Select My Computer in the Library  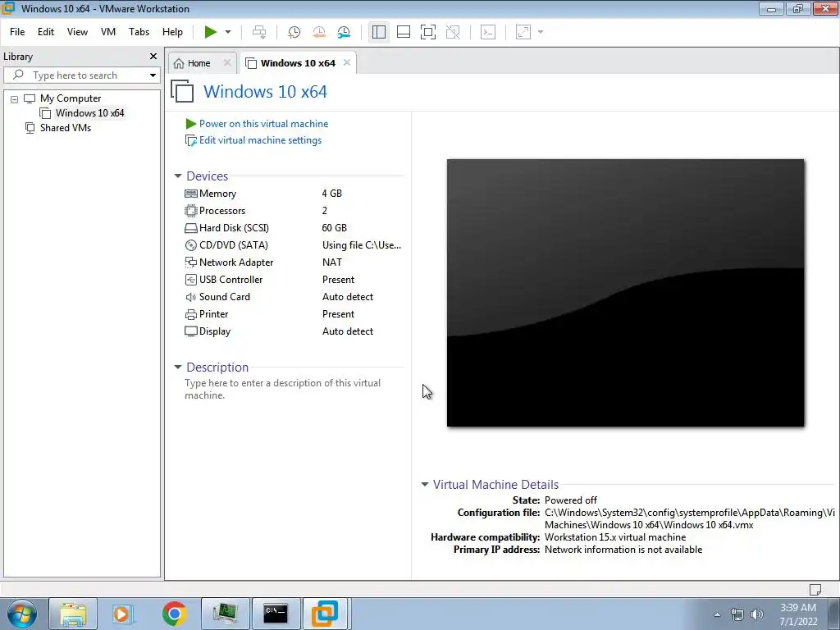pos(71,98)
